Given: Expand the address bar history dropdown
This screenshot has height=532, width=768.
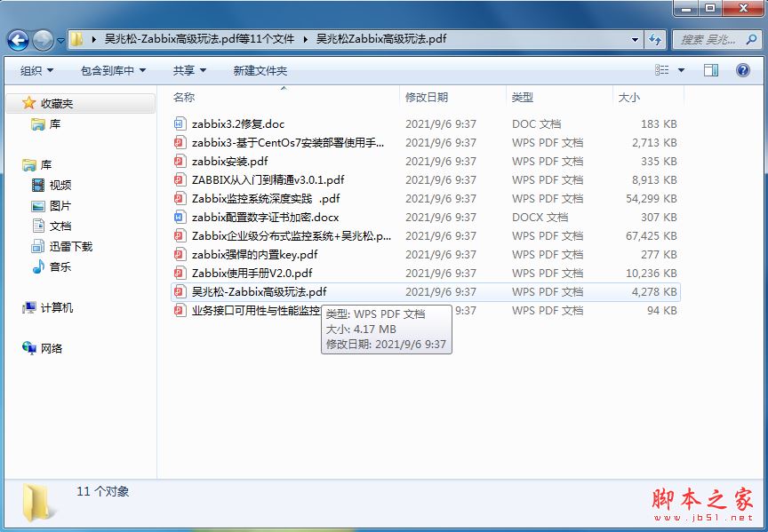Looking at the screenshot, I should tap(635, 40).
